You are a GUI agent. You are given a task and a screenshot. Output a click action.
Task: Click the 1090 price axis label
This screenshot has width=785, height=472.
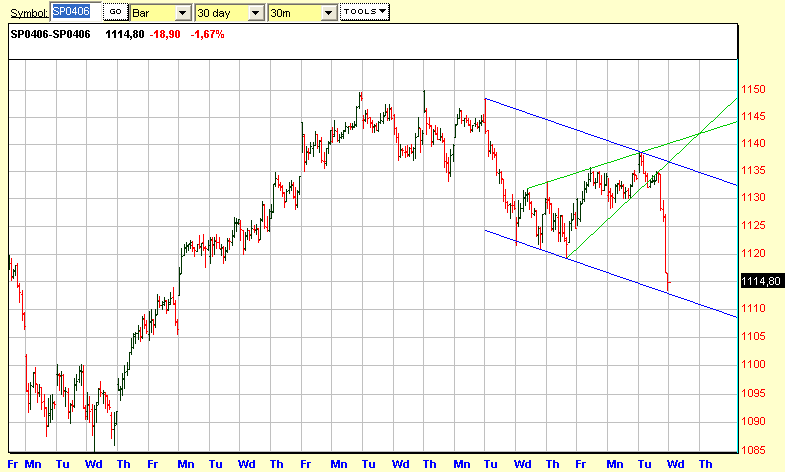click(753, 421)
